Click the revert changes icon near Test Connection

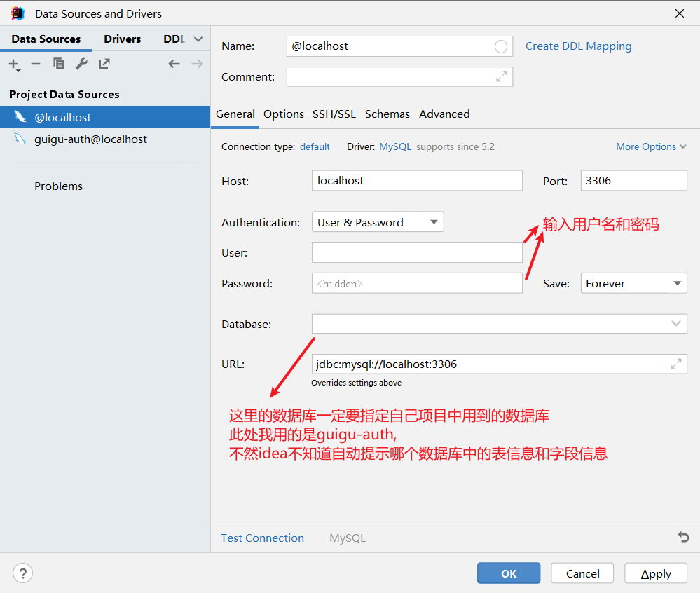pos(683,537)
